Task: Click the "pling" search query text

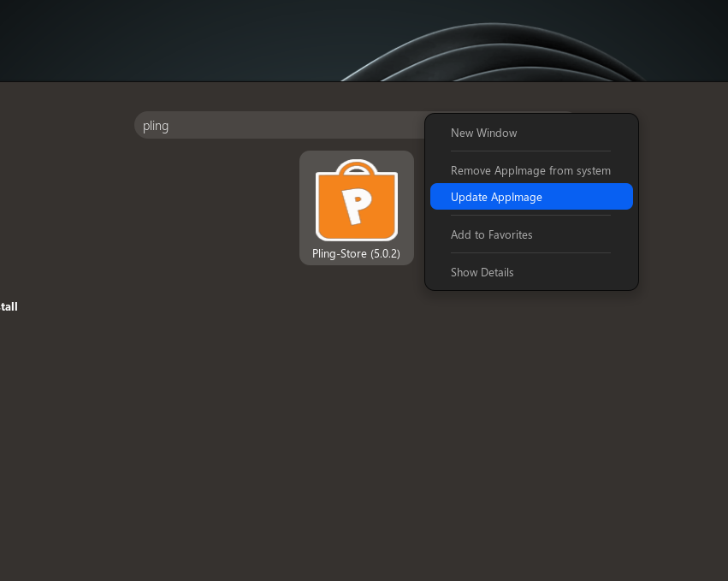Action: [156, 125]
